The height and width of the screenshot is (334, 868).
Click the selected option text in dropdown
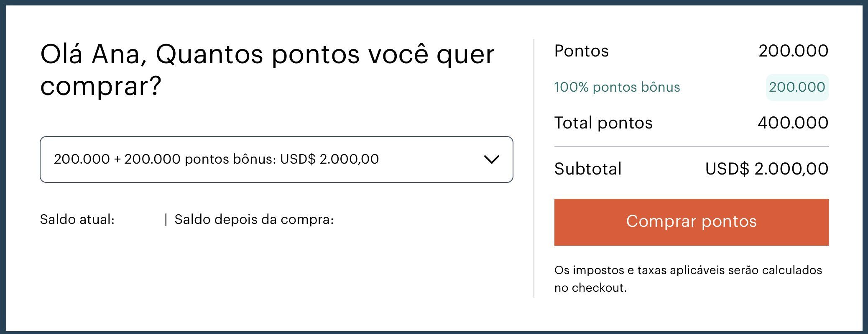(217, 159)
